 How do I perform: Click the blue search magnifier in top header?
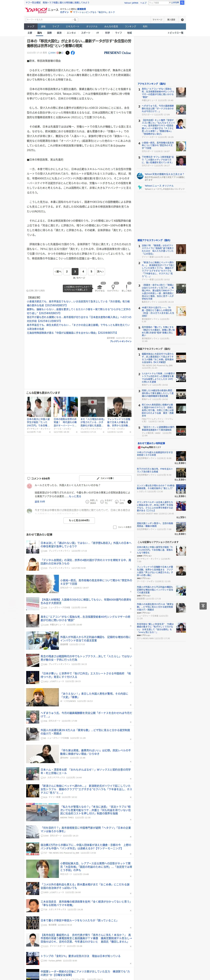click(182, 3)
